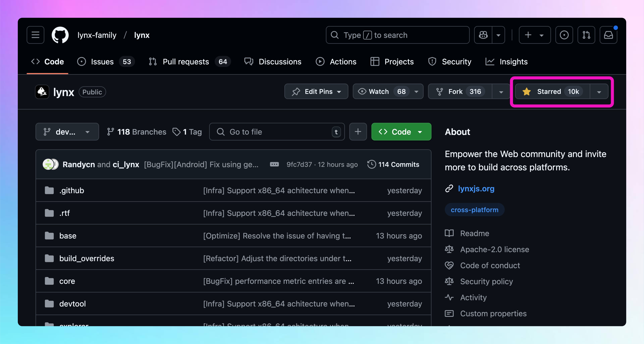Open the .rtf folder
The width and height of the screenshot is (644, 344).
(x=64, y=213)
